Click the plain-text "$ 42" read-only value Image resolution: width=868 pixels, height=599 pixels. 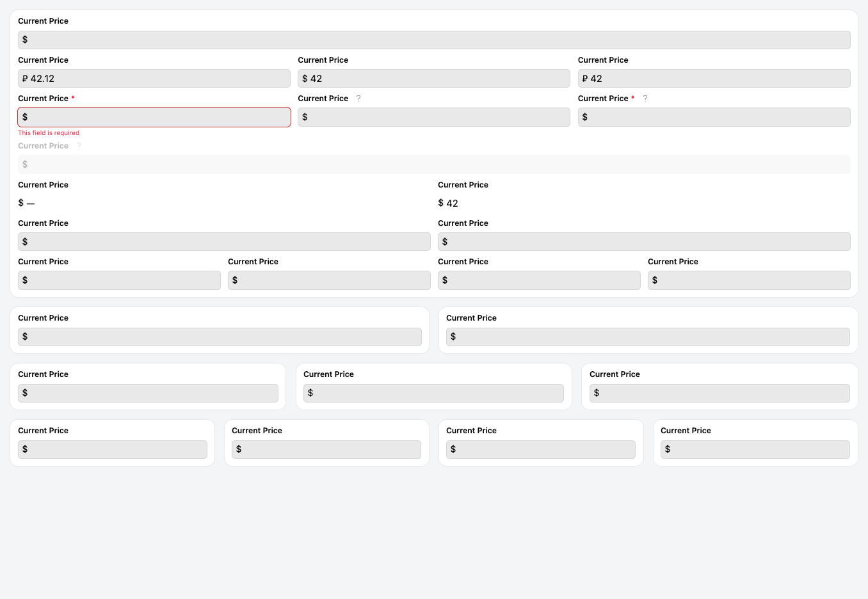click(448, 204)
